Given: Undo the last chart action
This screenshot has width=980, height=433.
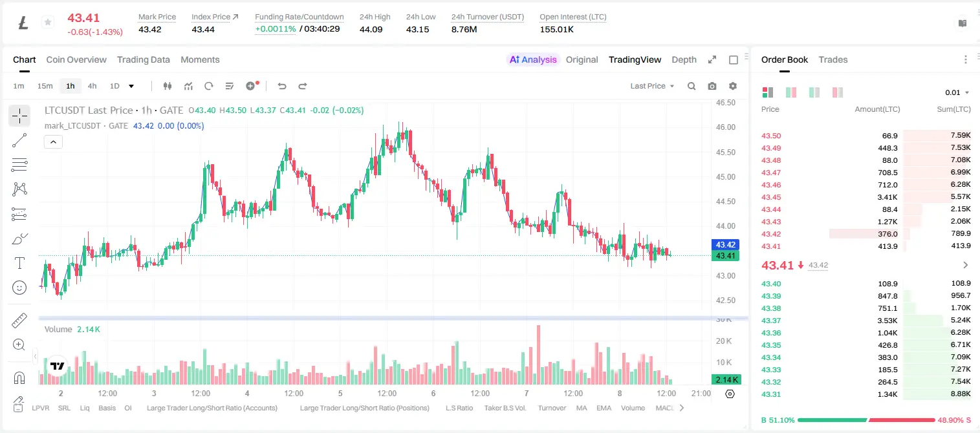Looking at the screenshot, I should click(282, 86).
